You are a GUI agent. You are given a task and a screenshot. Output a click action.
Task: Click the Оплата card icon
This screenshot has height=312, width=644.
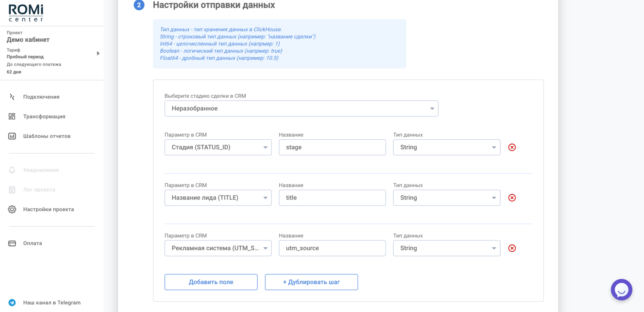(12, 243)
